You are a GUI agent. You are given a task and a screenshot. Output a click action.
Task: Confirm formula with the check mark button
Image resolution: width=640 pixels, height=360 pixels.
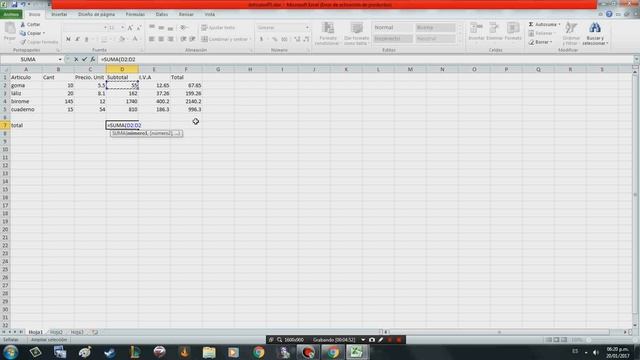coord(84,60)
